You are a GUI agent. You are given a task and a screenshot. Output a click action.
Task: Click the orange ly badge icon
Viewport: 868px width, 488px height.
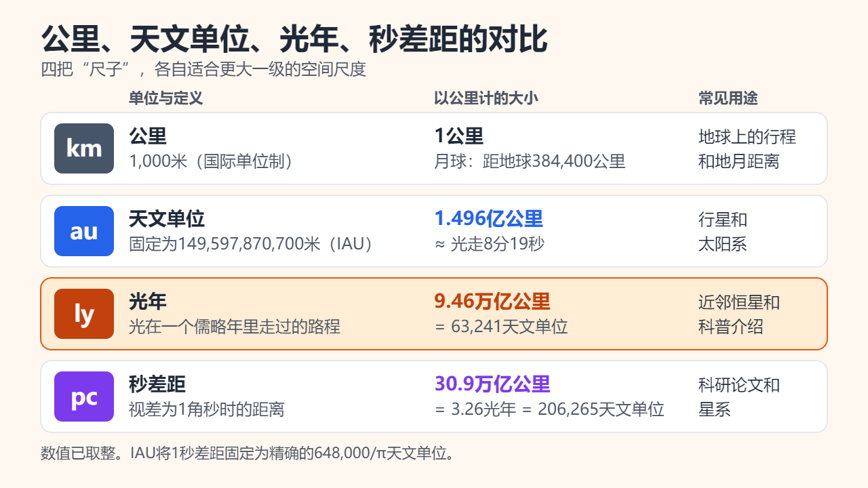click(x=84, y=314)
